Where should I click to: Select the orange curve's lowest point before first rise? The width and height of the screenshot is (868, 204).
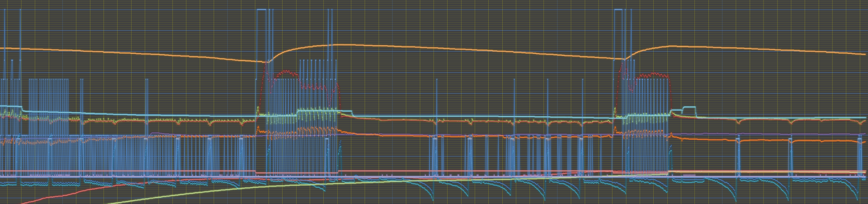pos(266,62)
